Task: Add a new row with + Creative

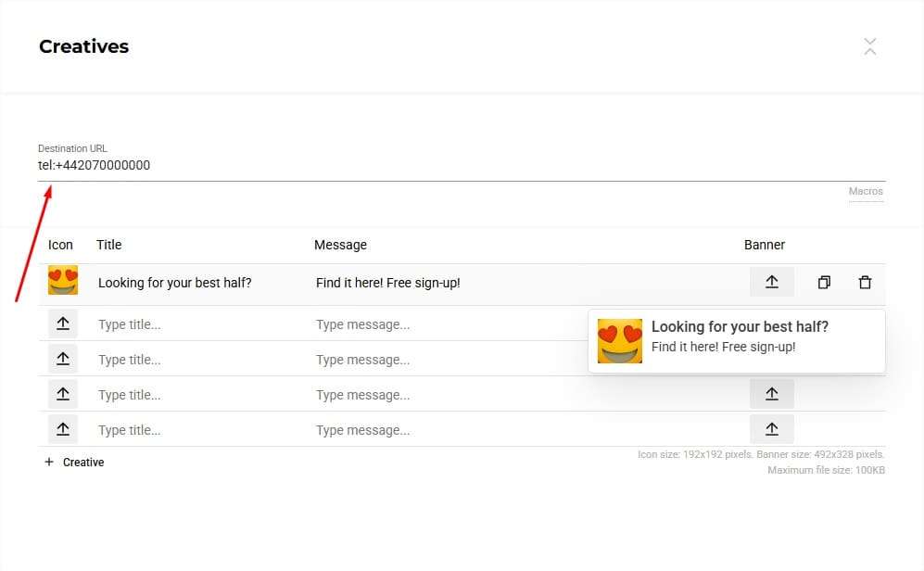Action: click(74, 462)
